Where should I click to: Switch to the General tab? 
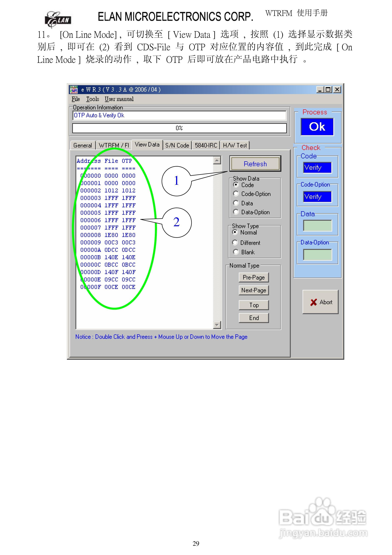click(x=83, y=145)
